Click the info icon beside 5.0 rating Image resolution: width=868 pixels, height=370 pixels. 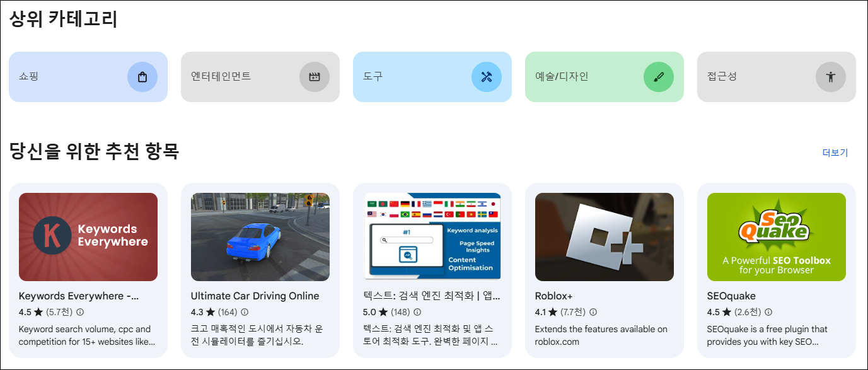click(417, 312)
